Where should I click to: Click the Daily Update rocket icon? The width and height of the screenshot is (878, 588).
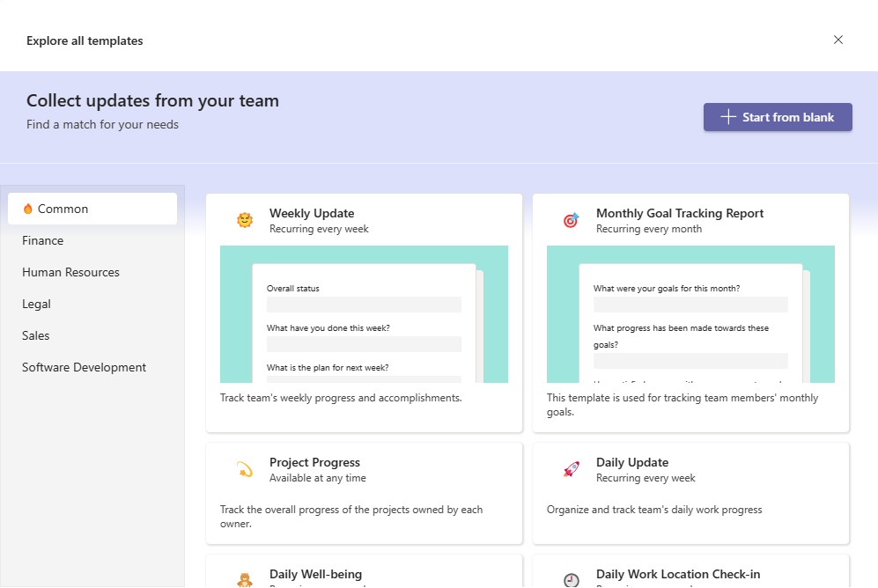pyautogui.click(x=572, y=469)
